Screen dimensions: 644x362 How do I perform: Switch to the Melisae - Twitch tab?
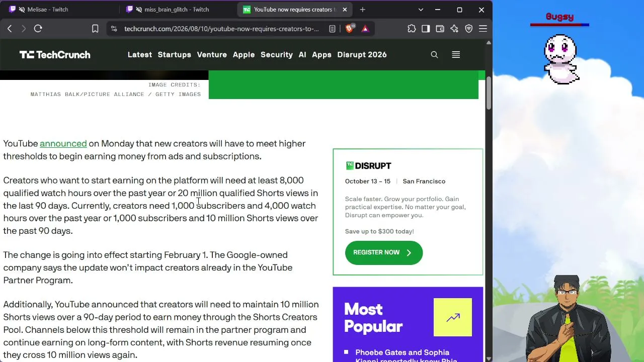(59, 10)
